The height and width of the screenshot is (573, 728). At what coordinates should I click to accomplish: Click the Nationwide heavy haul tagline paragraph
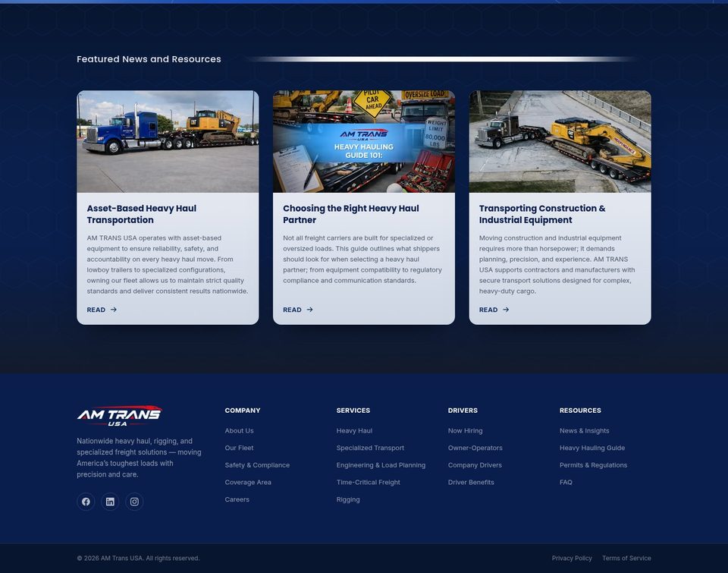[x=140, y=458]
